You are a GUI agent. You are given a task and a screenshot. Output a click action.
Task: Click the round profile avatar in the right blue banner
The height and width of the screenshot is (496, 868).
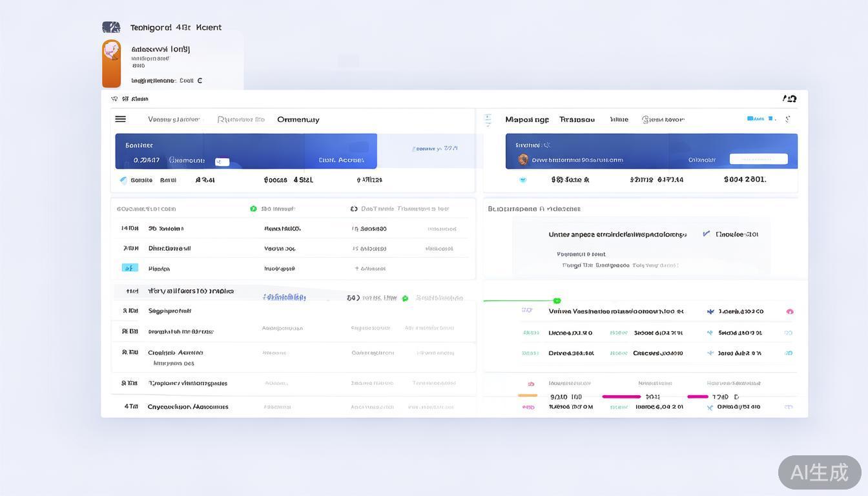[x=522, y=160]
